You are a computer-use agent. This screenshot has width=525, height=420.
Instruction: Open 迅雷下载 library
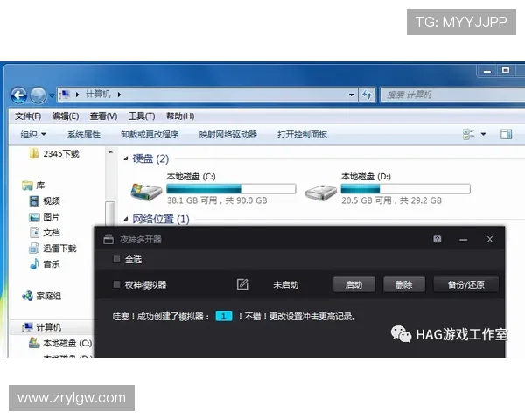pos(52,248)
